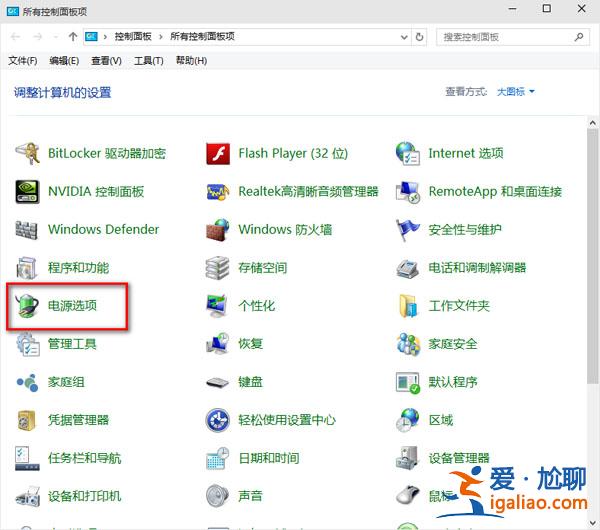The width and height of the screenshot is (600, 530).
Task: Open the 工作文件夹 folder icon
Action: pyautogui.click(x=408, y=306)
